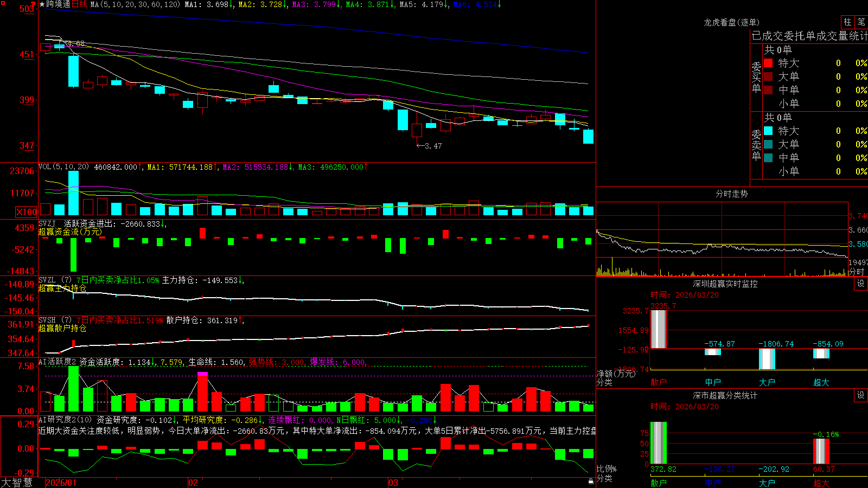
Task: Click the teal 中单 swatch under 委卖单
Action: pyautogui.click(x=768, y=158)
